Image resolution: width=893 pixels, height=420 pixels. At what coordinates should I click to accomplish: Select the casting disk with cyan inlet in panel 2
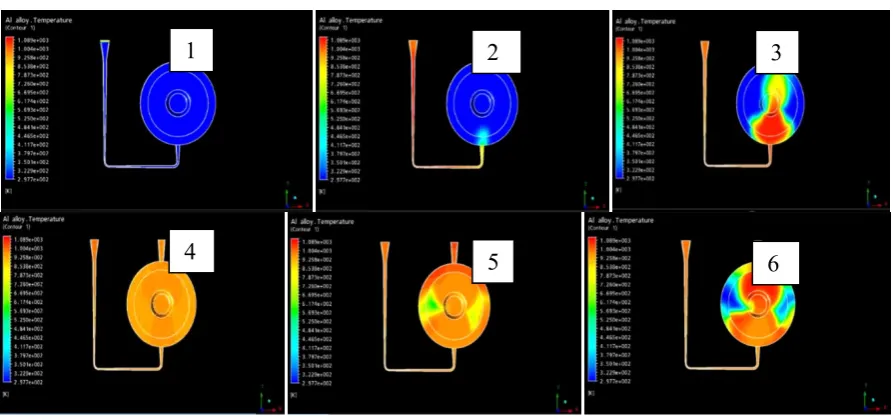tap(482, 104)
